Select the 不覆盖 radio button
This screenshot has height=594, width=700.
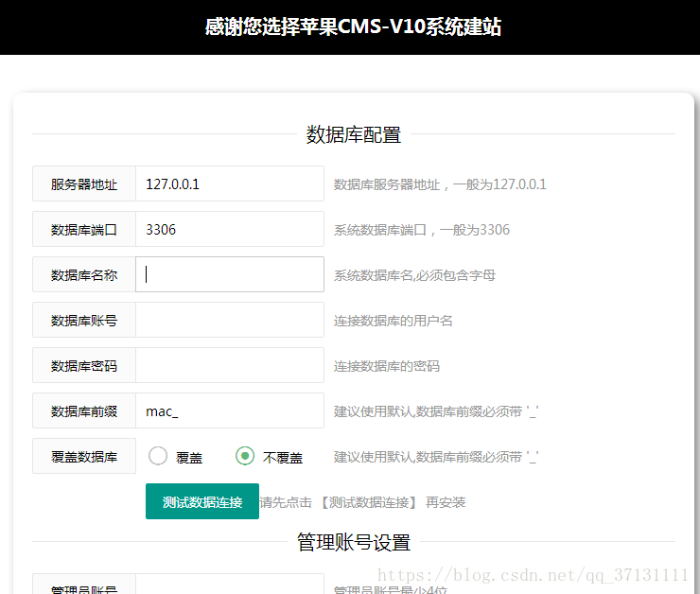click(245, 457)
